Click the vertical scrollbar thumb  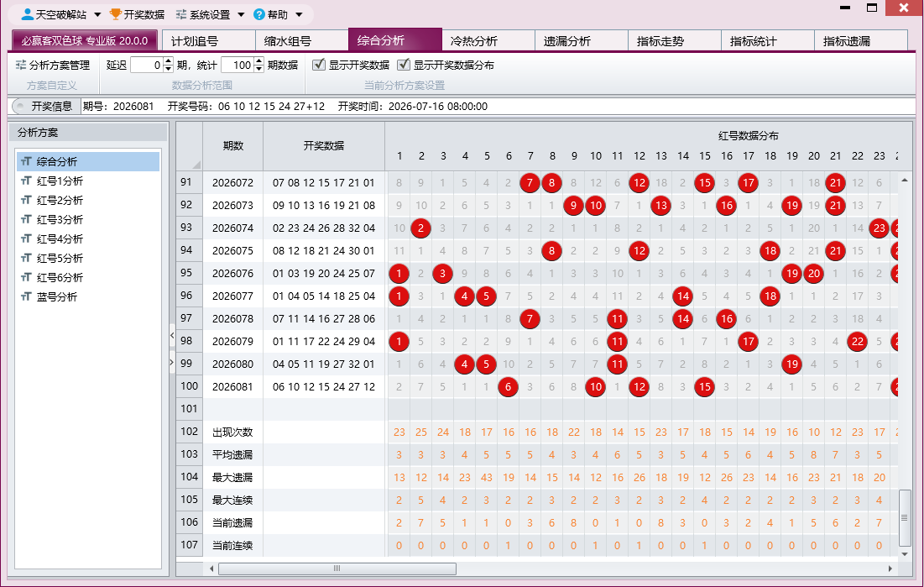[905, 517]
